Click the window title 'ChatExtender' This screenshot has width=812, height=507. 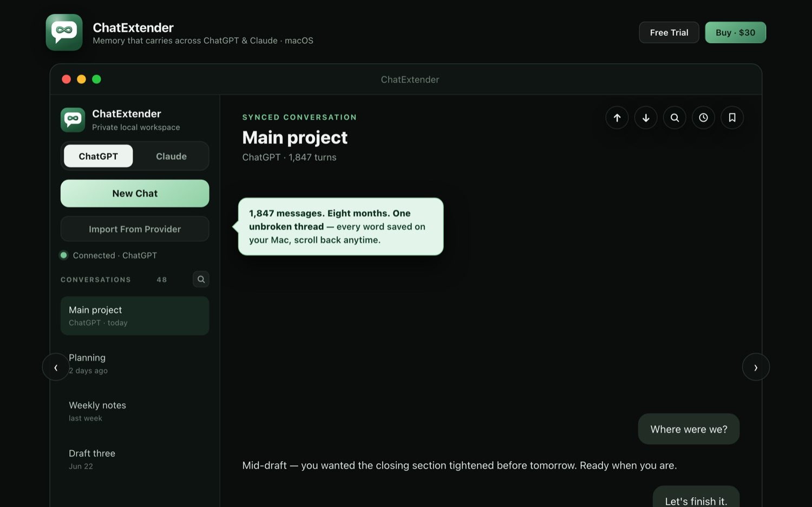point(410,80)
